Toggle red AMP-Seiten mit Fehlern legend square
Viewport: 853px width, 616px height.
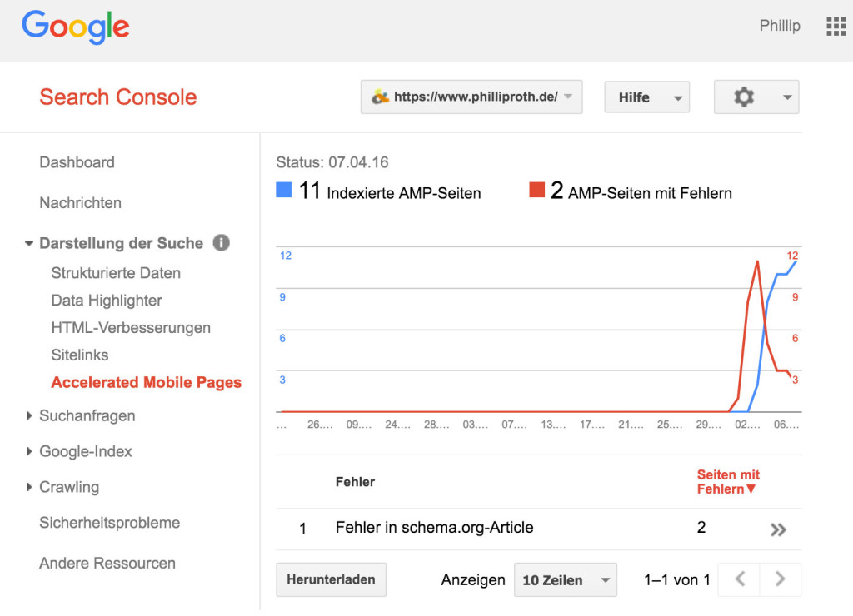coord(537,189)
